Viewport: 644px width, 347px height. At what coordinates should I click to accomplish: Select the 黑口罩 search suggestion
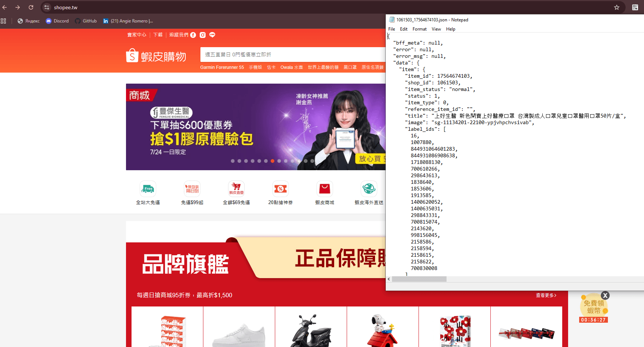350,67
